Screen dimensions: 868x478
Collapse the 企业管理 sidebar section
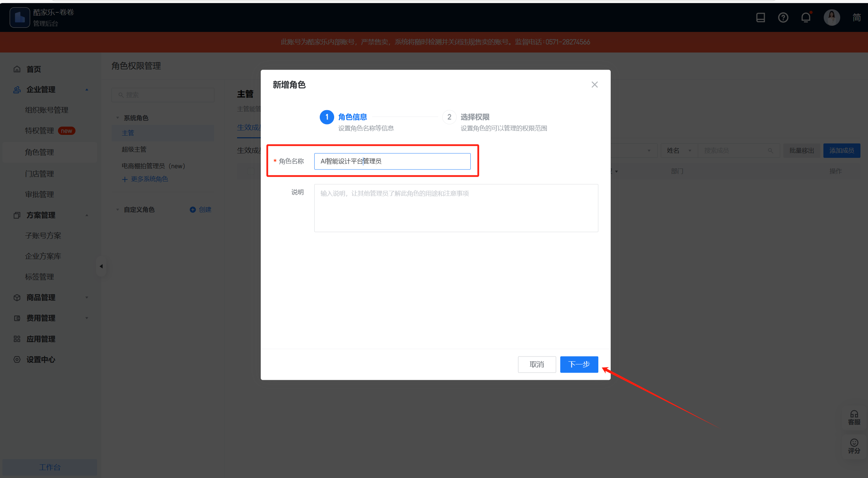[87, 90]
